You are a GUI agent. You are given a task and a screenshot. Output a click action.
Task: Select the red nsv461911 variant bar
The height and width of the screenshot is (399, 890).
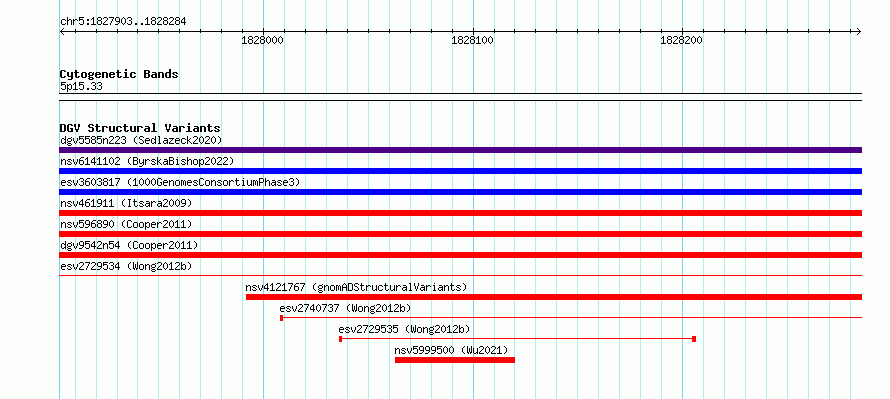pyautogui.click(x=460, y=213)
